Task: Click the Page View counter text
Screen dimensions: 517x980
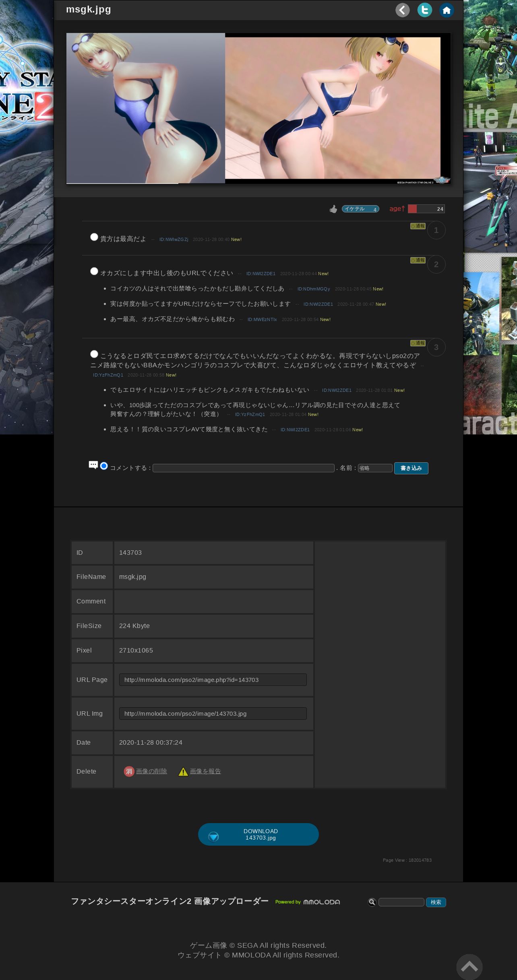Action: (x=407, y=860)
